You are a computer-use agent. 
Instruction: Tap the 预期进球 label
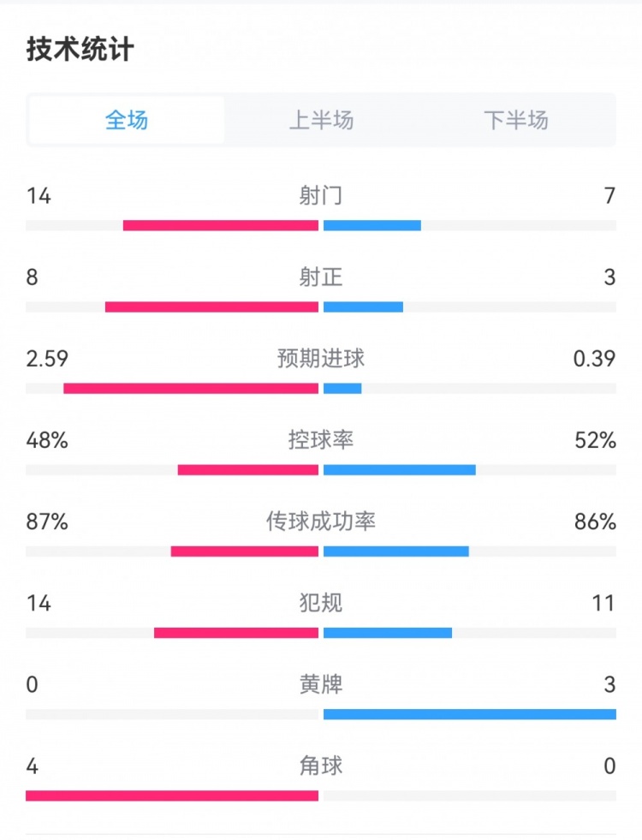click(321, 359)
